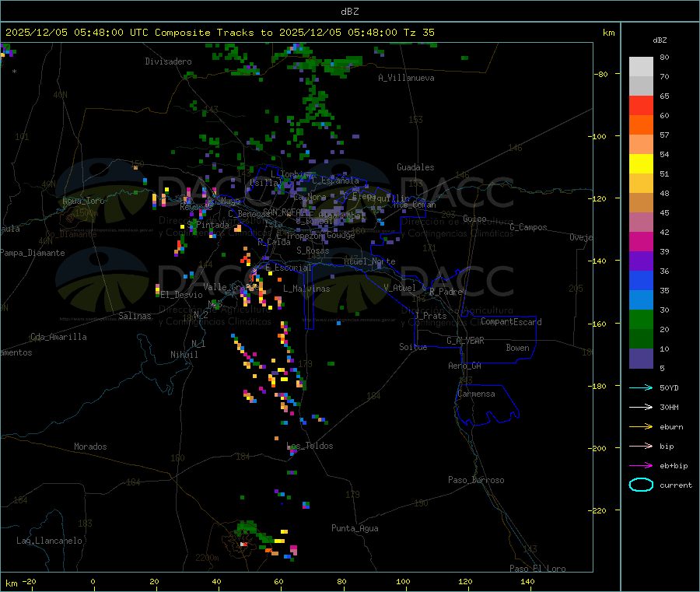Screen dimensions: 700x592
Task: Click the cyan 50YD arrow legend icon
Action: pos(641,387)
